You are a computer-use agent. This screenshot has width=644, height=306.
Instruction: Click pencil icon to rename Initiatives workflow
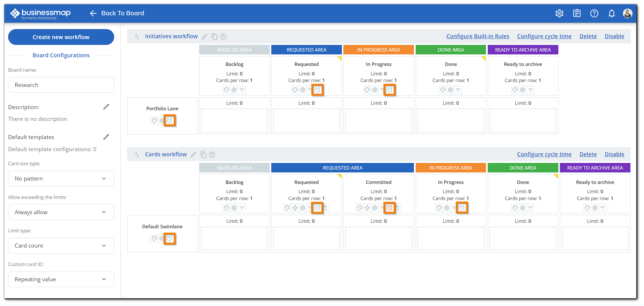click(204, 37)
